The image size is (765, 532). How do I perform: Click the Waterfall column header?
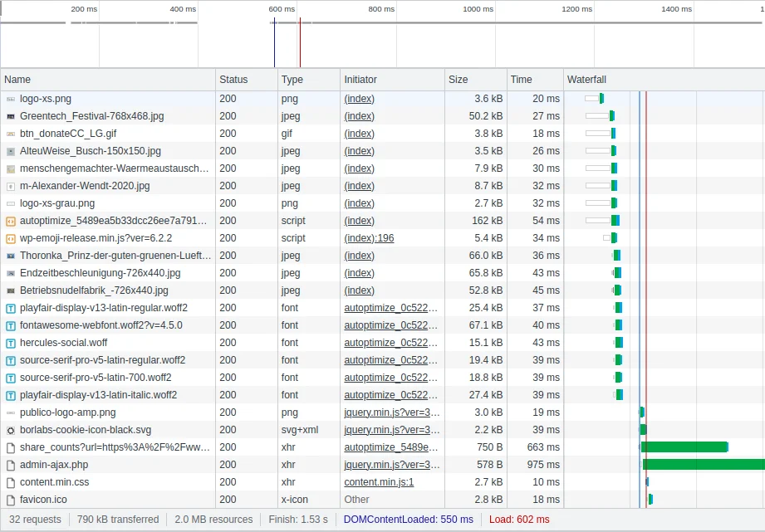tap(586, 80)
